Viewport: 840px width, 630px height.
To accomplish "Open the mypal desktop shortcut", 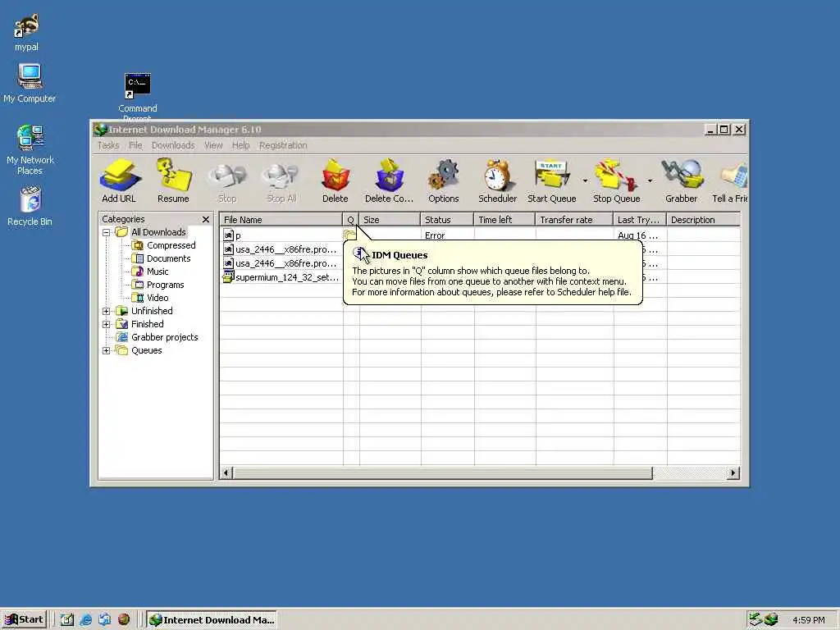I will pyautogui.click(x=26, y=32).
